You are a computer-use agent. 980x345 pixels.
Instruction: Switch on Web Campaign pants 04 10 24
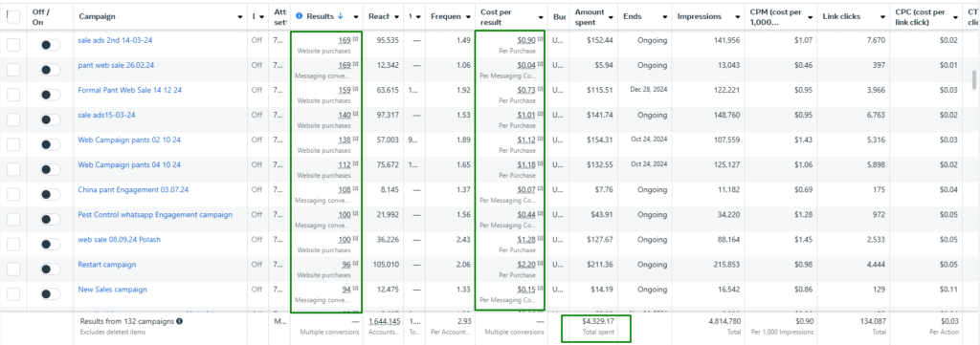(50, 169)
